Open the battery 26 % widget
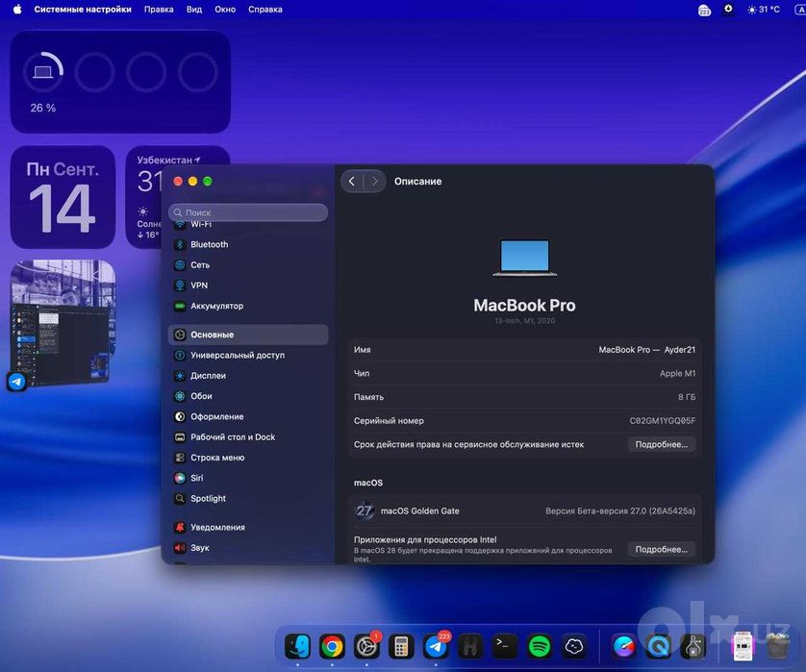The height and width of the screenshot is (672, 806). point(120,83)
